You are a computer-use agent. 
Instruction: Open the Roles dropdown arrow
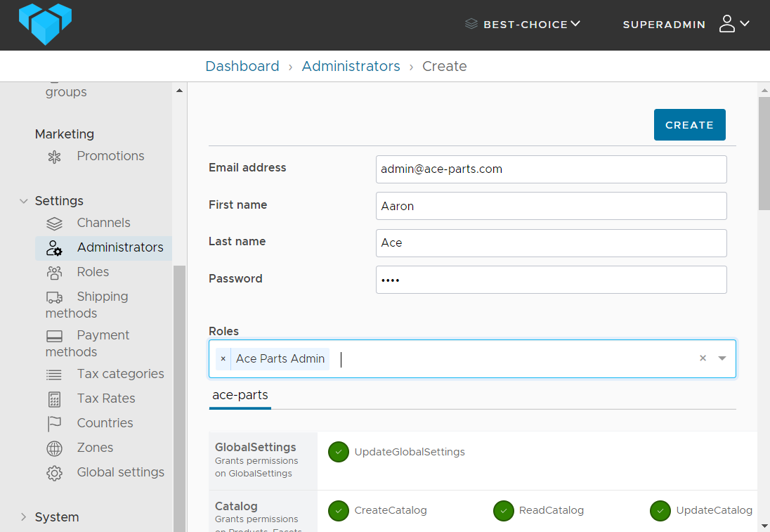[x=722, y=359]
